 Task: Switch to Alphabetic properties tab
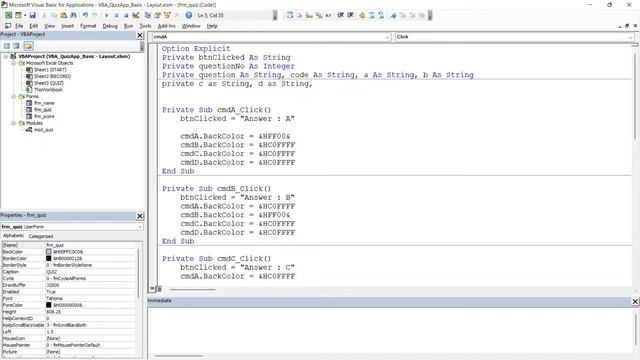coord(13,236)
